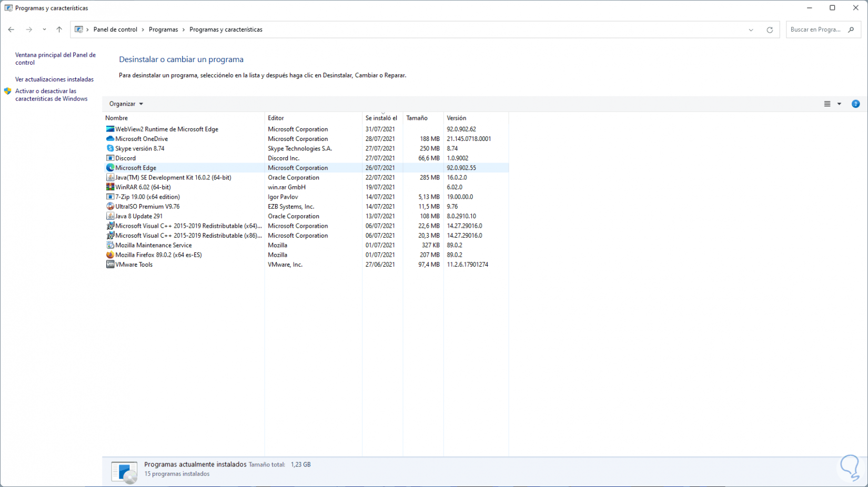Click the Microsoft Edge program icon
The image size is (868, 487).
point(110,168)
